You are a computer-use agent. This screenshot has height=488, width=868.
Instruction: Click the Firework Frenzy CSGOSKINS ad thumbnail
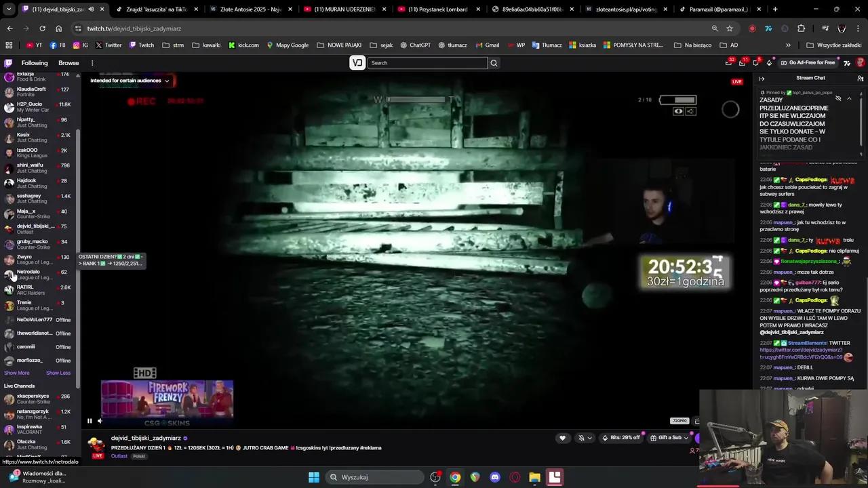(x=167, y=403)
